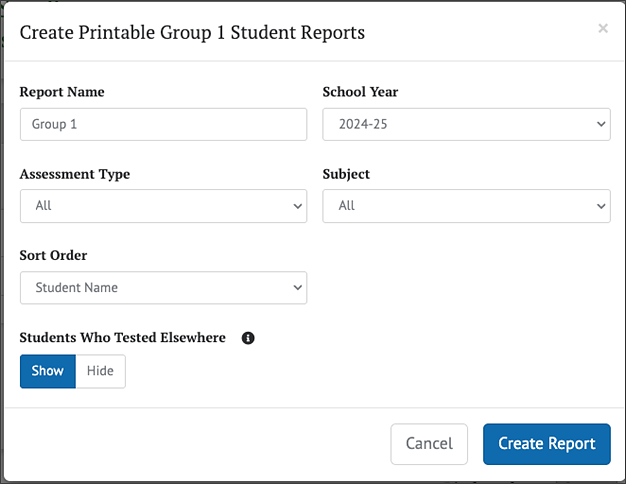Select Hide for students tested elsewhere
Viewport: 626px width, 484px height.
(100, 371)
